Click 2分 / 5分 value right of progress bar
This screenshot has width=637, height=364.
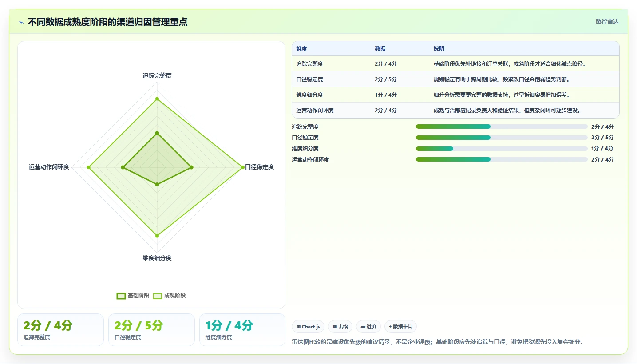coord(602,138)
